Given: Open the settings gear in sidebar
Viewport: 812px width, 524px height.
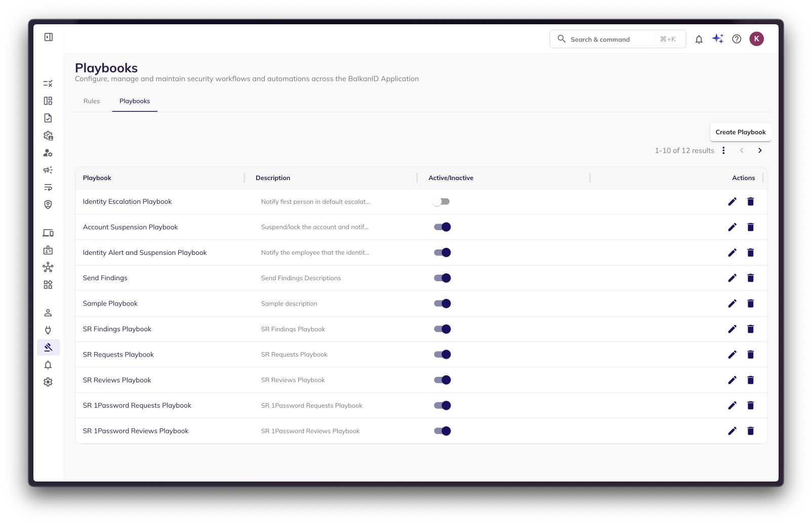Looking at the screenshot, I should pyautogui.click(x=48, y=382).
